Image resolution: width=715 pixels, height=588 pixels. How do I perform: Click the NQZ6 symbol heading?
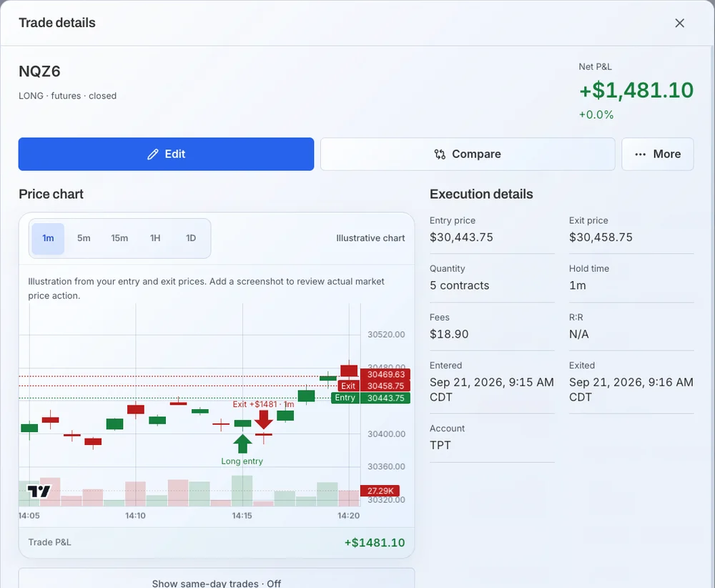(x=39, y=72)
